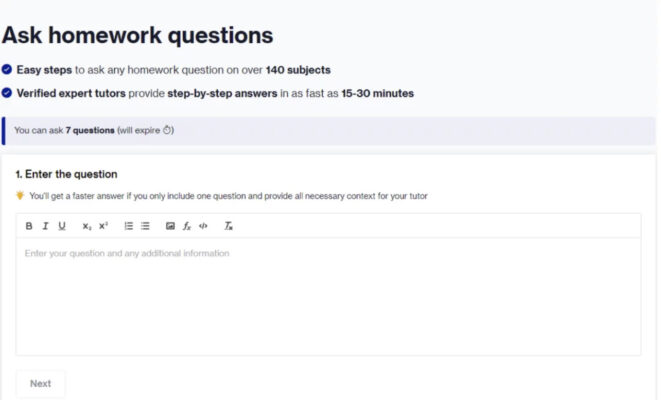Insert a numbered list
The height and width of the screenshot is (400, 661).
pyautogui.click(x=128, y=226)
